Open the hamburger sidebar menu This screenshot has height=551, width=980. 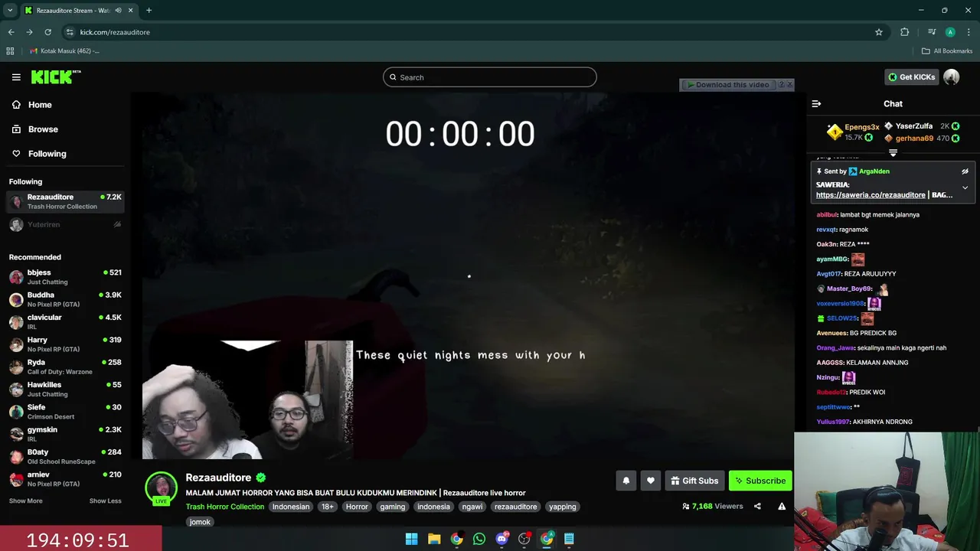[x=16, y=77]
